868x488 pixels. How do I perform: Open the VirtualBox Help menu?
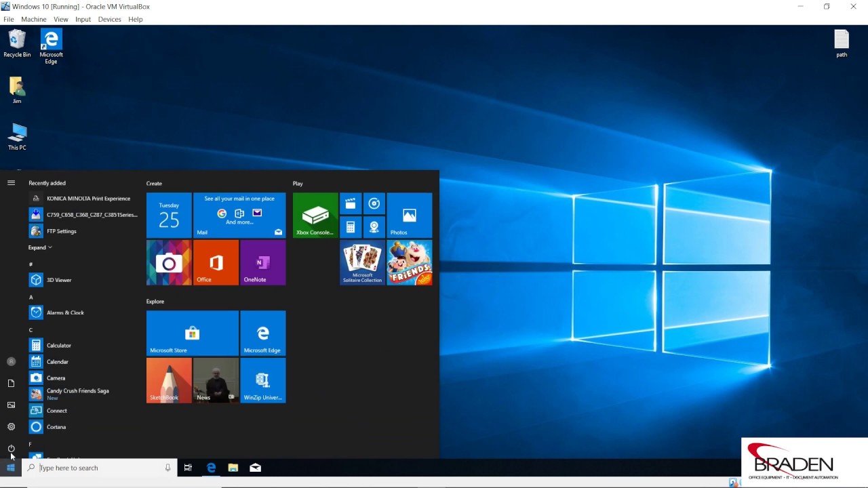point(136,19)
